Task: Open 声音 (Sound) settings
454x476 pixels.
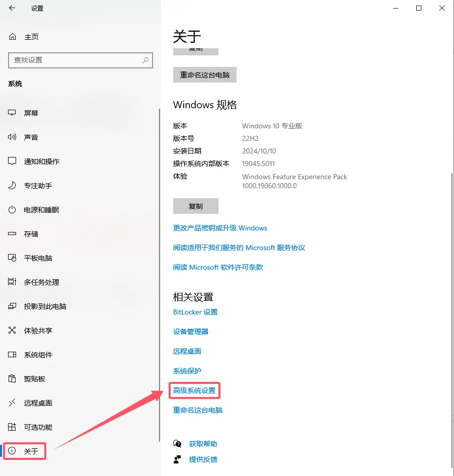Action: (31, 137)
